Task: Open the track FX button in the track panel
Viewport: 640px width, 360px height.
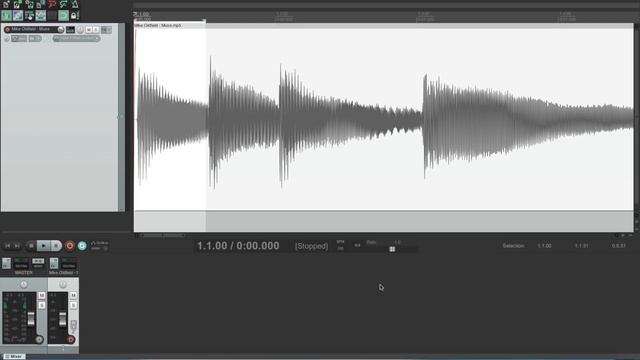Action: click(x=106, y=29)
